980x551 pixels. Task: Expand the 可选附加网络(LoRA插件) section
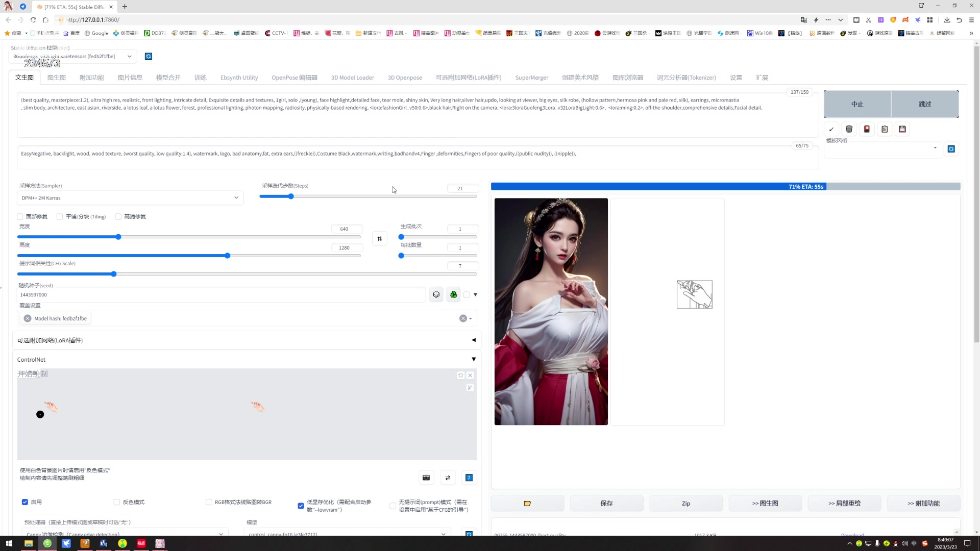click(247, 340)
